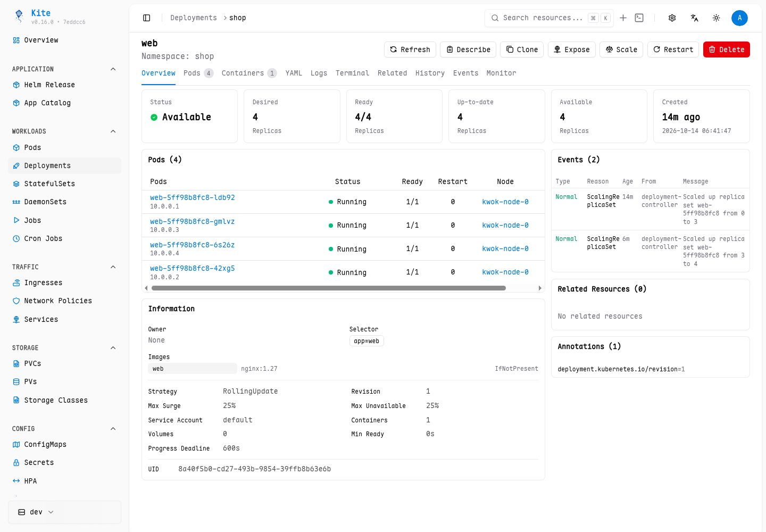The image size is (766, 532).
Task: Switch to the Logs tab
Action: [x=319, y=73]
